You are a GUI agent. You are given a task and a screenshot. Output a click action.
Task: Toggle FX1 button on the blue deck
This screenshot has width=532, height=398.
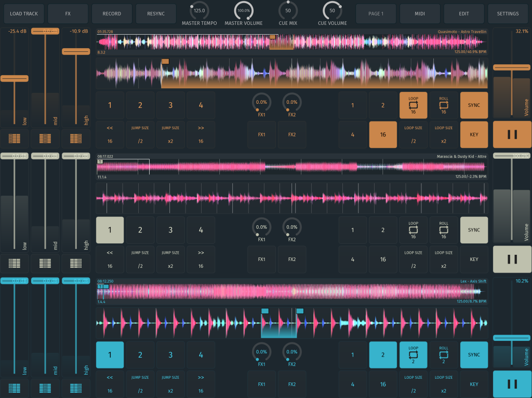(x=261, y=384)
